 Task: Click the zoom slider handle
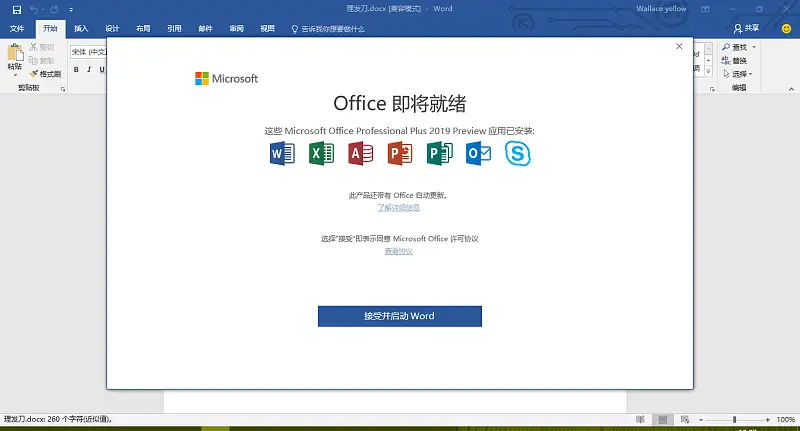(x=735, y=420)
